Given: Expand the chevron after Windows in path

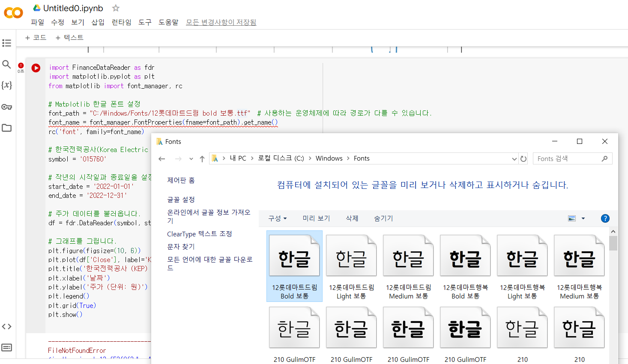Looking at the screenshot, I should [x=348, y=158].
